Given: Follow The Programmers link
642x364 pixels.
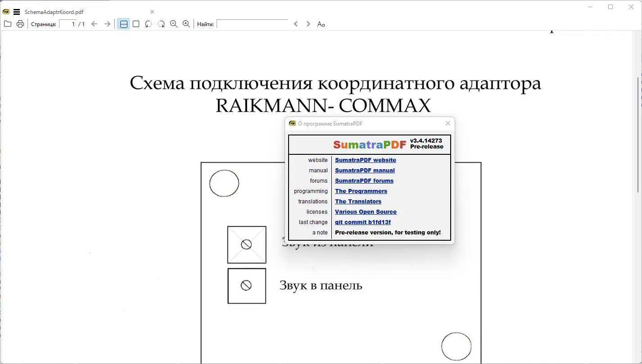Looking at the screenshot, I should tap(361, 191).
